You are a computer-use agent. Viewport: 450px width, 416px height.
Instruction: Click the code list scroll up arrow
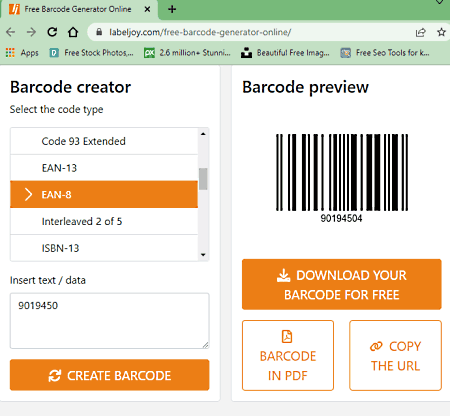203,134
